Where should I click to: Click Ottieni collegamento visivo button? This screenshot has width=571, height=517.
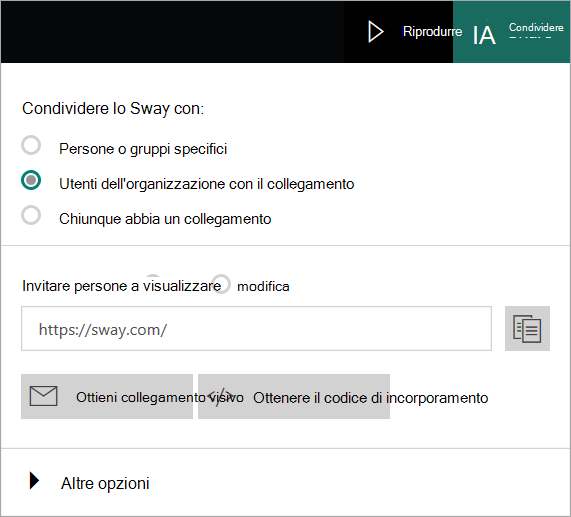coord(107,396)
